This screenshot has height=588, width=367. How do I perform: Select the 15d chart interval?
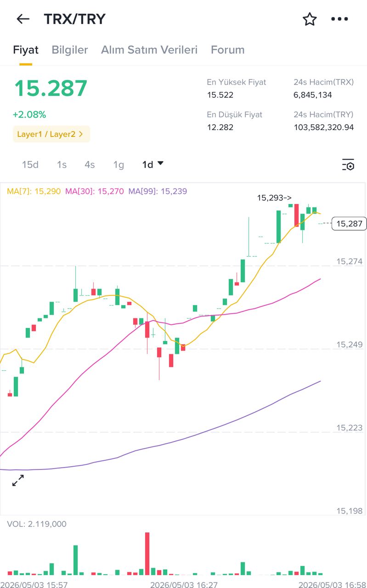pos(30,164)
